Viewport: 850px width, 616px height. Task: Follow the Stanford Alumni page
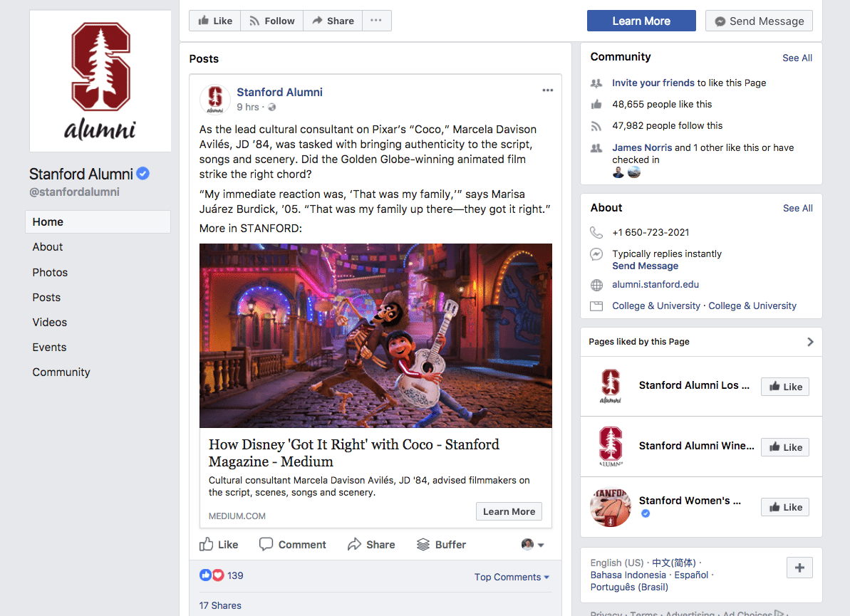coord(271,21)
